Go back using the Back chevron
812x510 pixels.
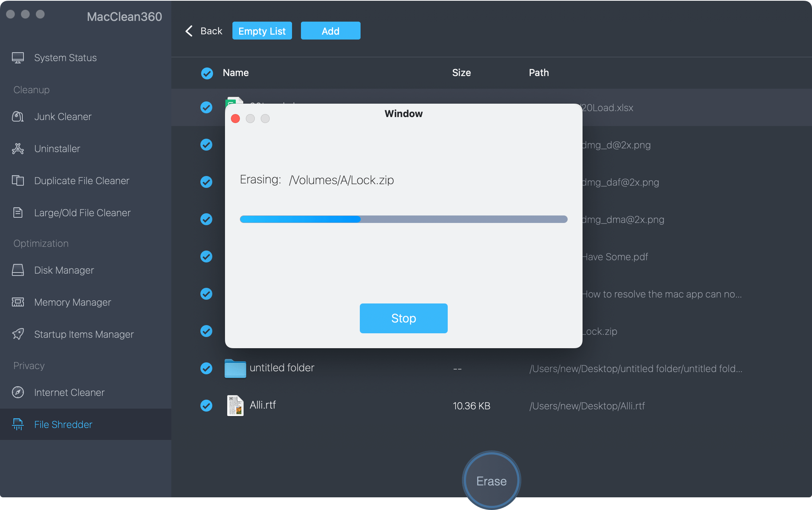click(189, 31)
